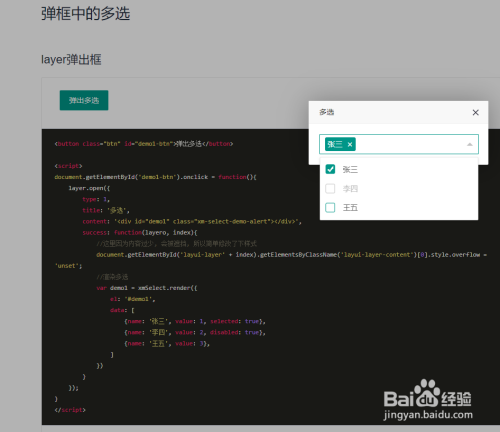Viewport: 500px width, 432px height.
Task: Uncheck the 张三 checkbox
Action: pyautogui.click(x=330, y=169)
